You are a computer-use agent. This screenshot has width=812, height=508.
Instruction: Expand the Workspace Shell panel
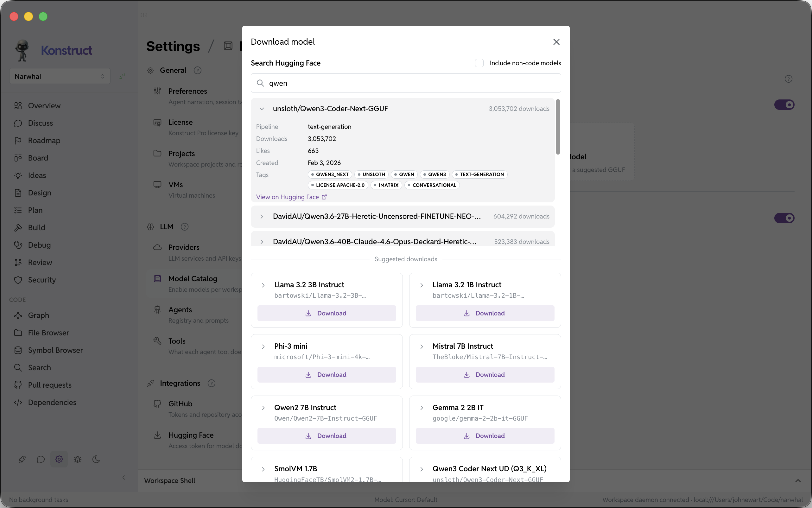pyautogui.click(x=798, y=481)
